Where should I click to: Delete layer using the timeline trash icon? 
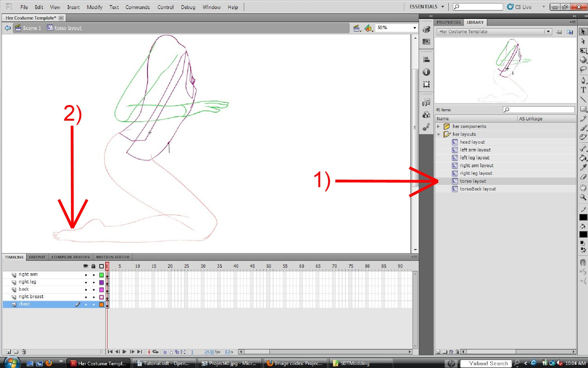24,352
